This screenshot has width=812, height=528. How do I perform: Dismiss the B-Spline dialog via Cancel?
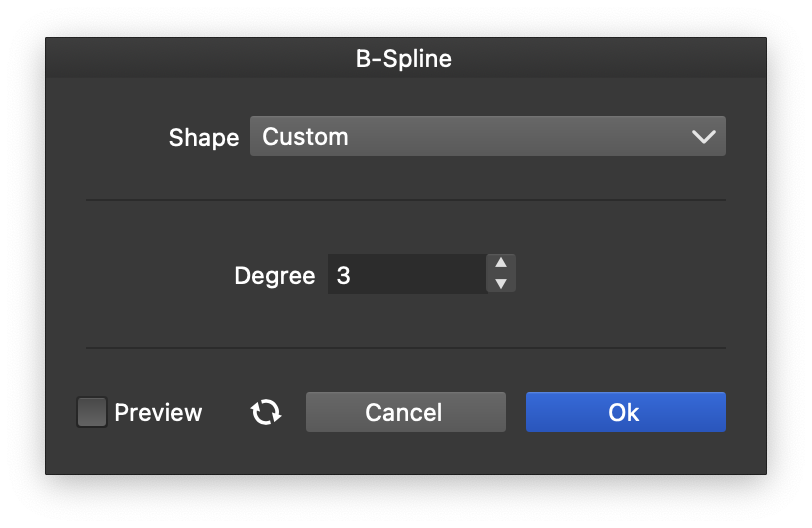[405, 412]
